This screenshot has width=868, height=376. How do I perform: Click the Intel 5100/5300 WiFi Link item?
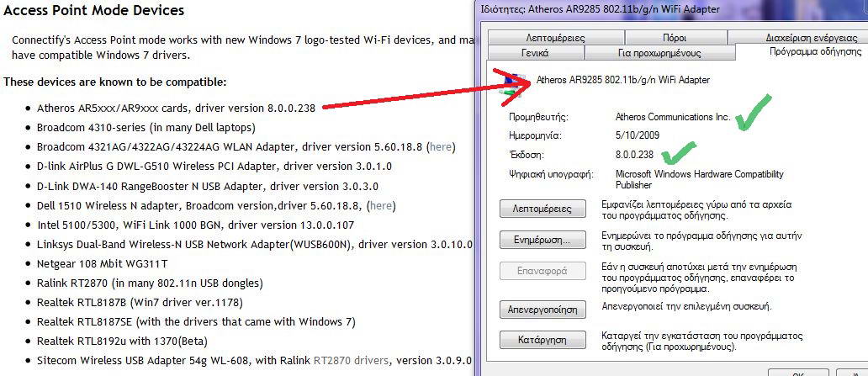[195, 225]
